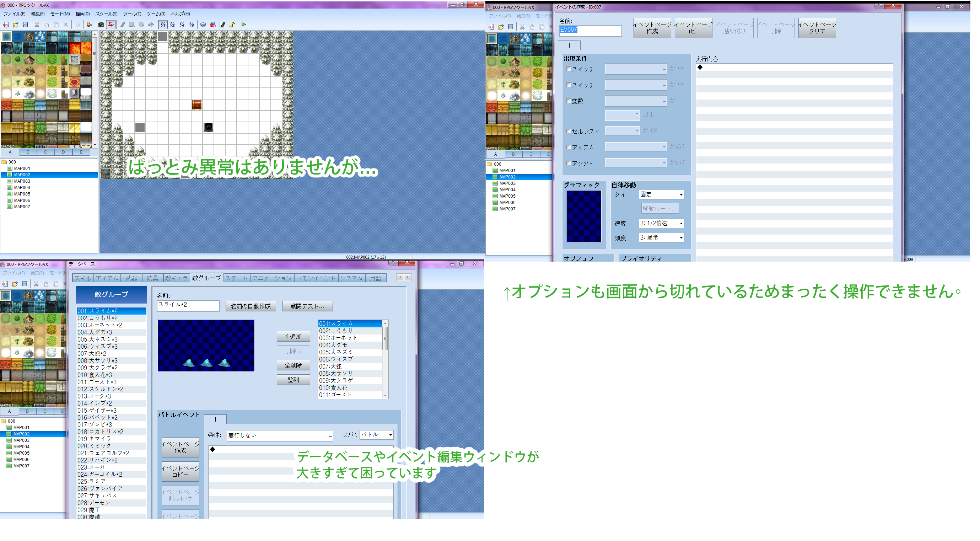Select Event mode Ev icon in top-left toolbar
The width and height of the screenshot is (980, 541).
pos(111,25)
